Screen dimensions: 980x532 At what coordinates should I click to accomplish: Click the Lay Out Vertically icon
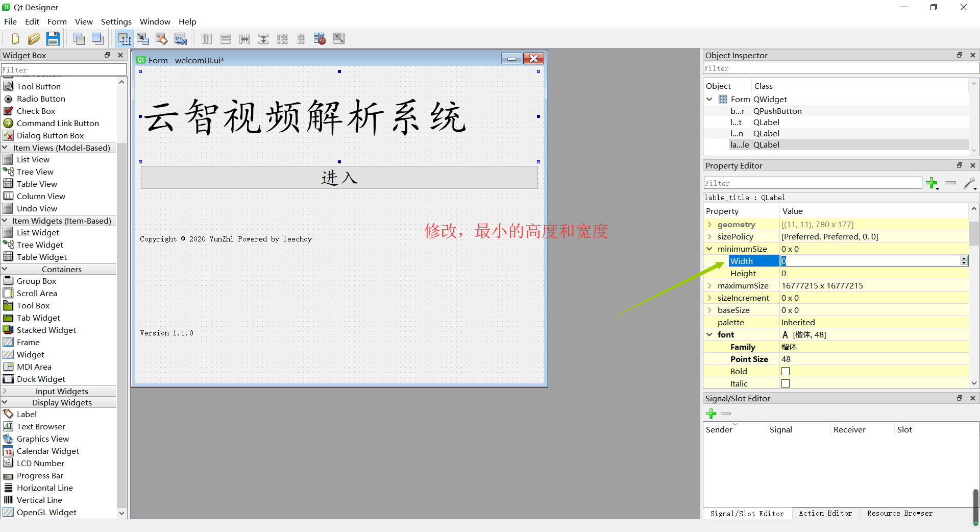(x=226, y=39)
